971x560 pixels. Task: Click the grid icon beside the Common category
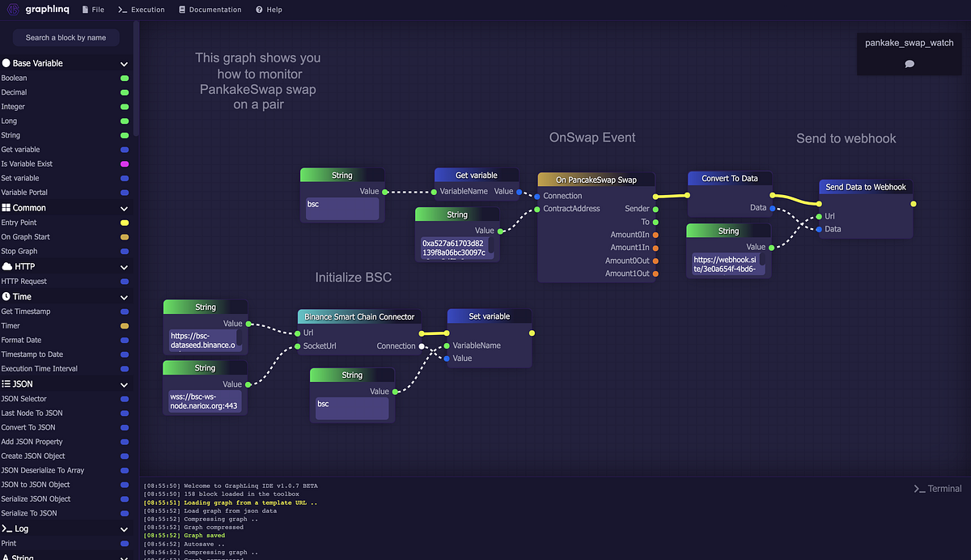[6, 207]
